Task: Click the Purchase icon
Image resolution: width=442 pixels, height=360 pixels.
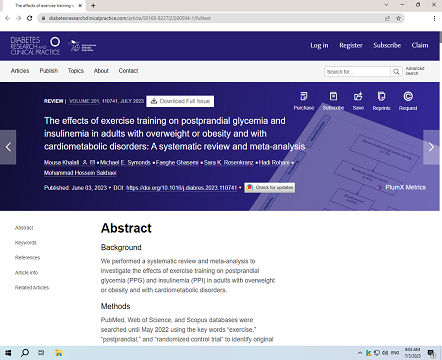Action: click(x=304, y=96)
